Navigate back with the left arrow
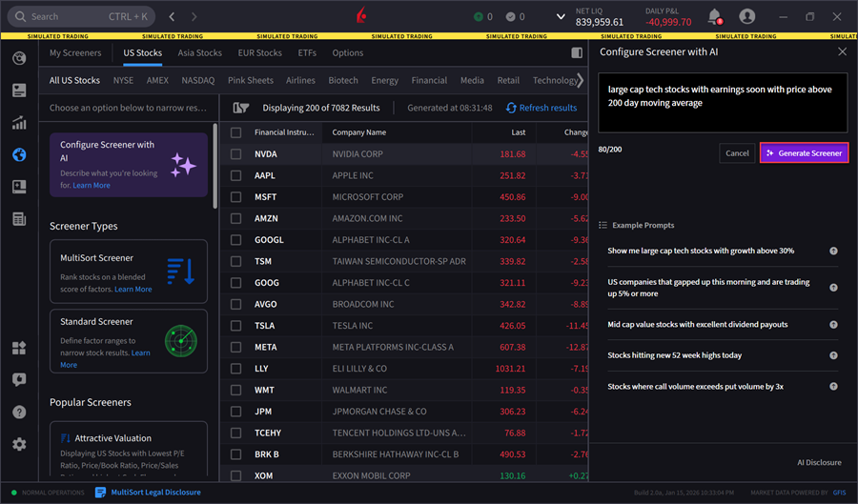This screenshot has width=858, height=504. (172, 17)
